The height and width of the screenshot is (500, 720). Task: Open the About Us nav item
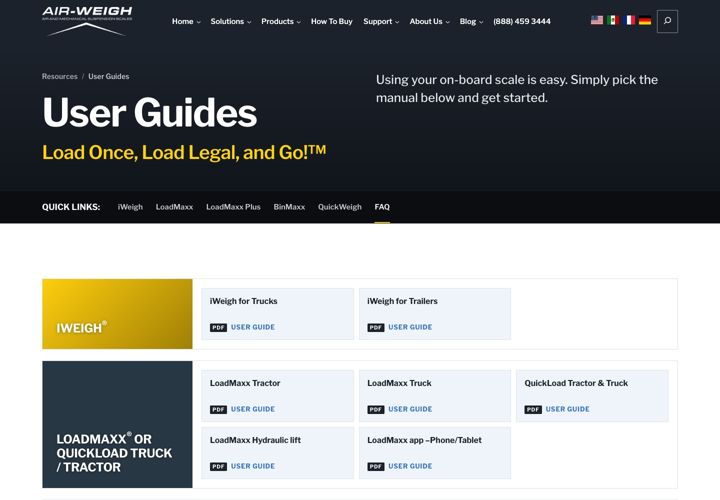pos(426,22)
